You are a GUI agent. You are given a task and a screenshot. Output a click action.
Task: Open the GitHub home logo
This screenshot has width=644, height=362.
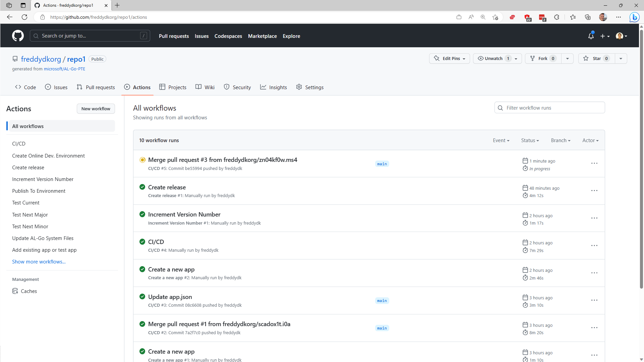[18, 36]
